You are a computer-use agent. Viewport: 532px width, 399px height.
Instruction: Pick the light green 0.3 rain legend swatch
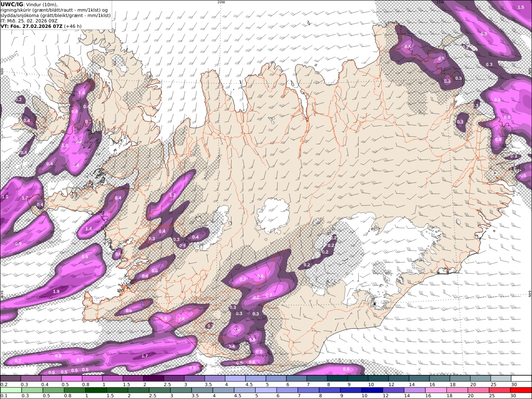click(33, 390)
